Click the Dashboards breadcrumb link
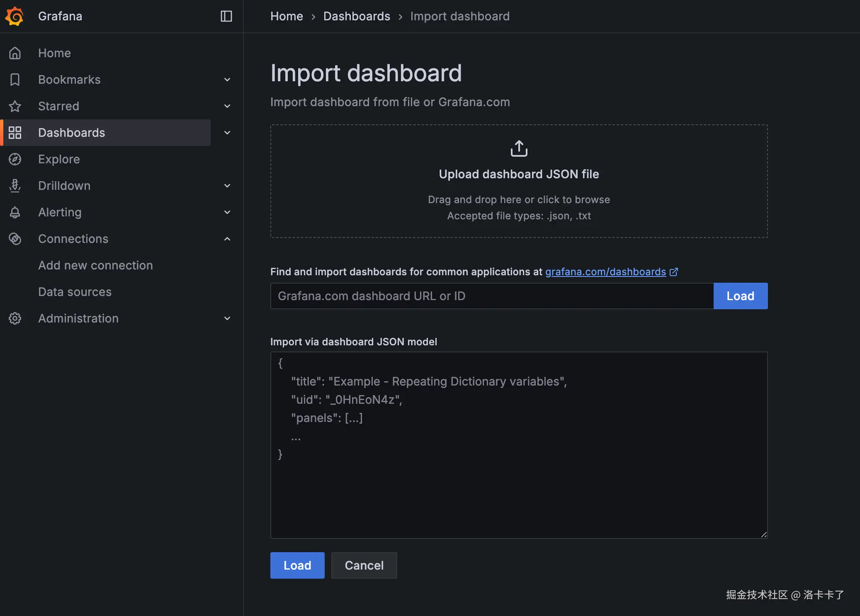The image size is (860, 616). point(357,16)
